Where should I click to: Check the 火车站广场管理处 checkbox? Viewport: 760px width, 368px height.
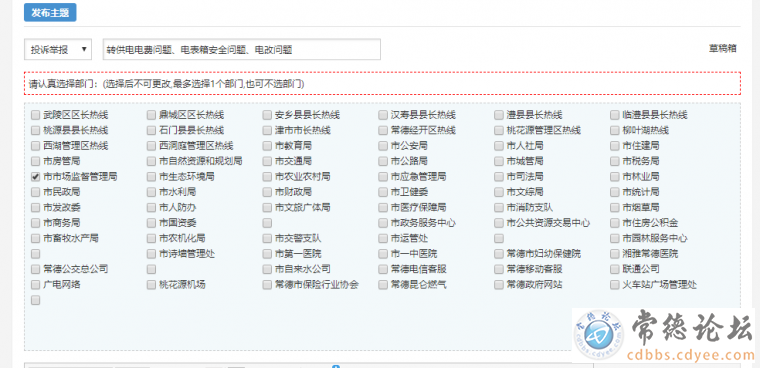[x=615, y=284]
